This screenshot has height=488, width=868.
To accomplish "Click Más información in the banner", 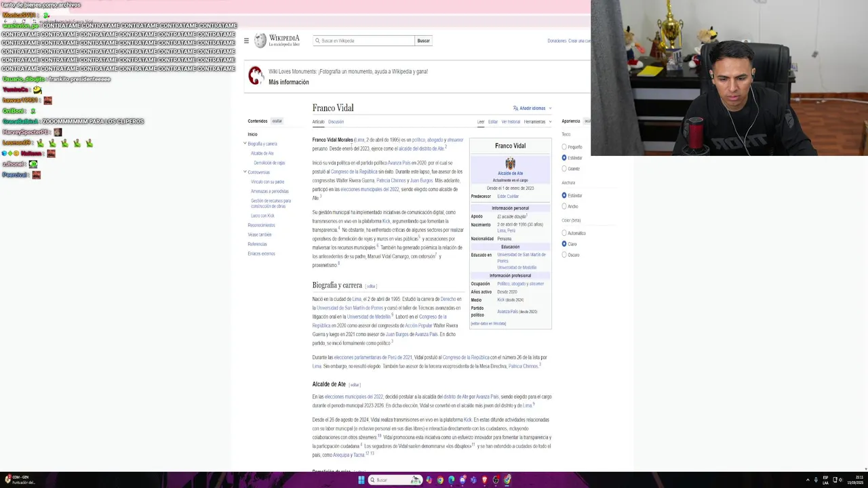I will (288, 82).
